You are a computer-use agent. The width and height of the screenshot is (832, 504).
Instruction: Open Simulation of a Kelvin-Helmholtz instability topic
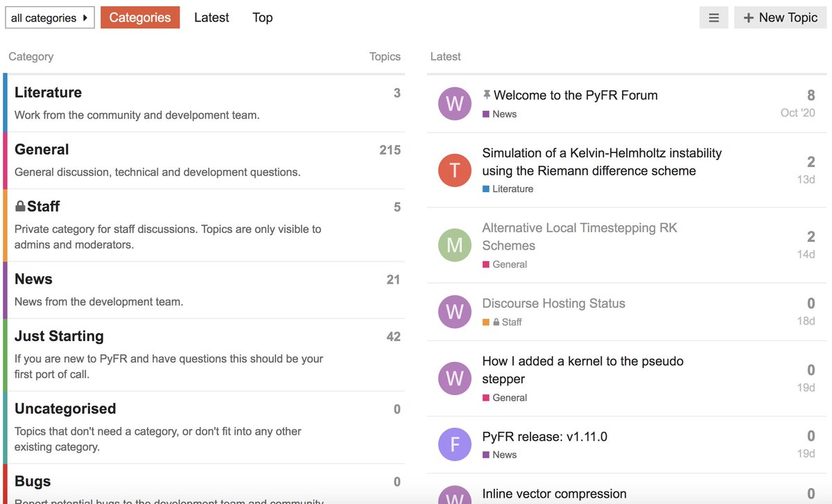(602, 162)
